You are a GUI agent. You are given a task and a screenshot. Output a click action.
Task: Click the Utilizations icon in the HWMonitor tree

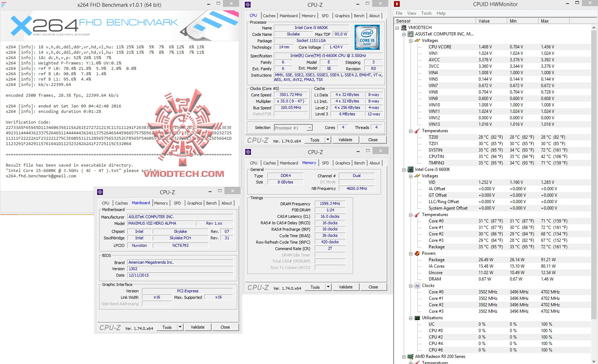click(x=417, y=318)
